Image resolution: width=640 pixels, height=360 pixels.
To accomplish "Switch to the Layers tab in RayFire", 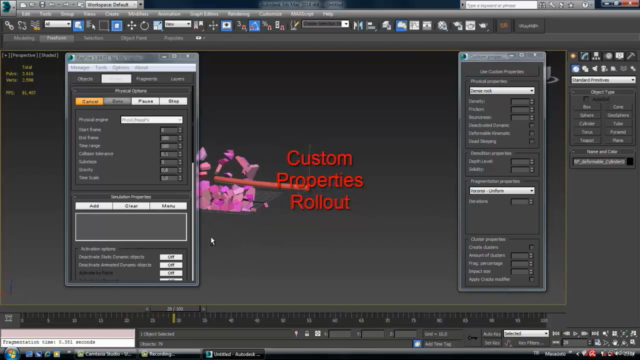I will point(178,79).
